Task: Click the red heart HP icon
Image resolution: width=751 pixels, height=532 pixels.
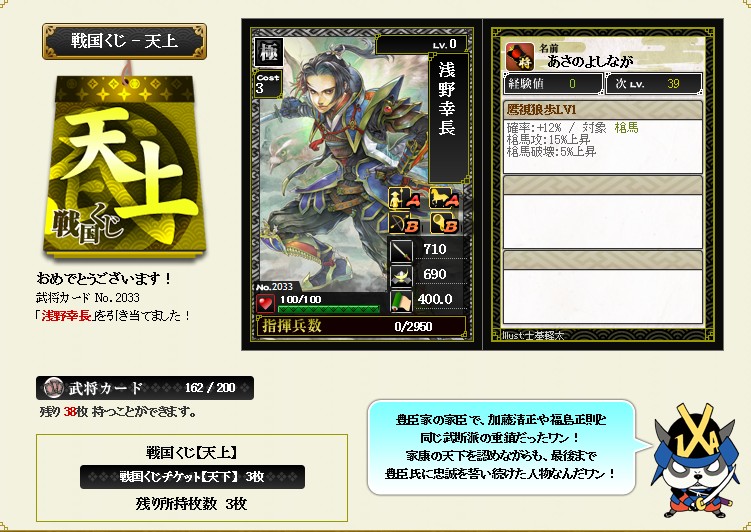Action: (265, 304)
